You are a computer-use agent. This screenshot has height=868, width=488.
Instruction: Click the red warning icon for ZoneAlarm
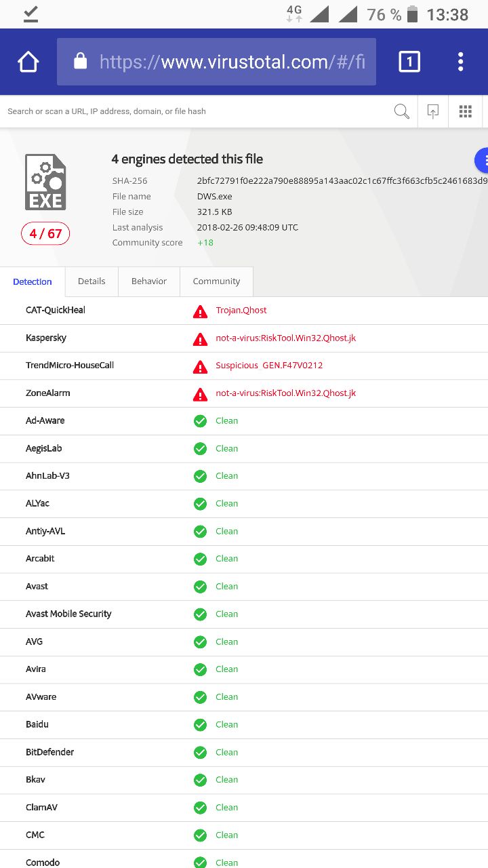click(200, 394)
